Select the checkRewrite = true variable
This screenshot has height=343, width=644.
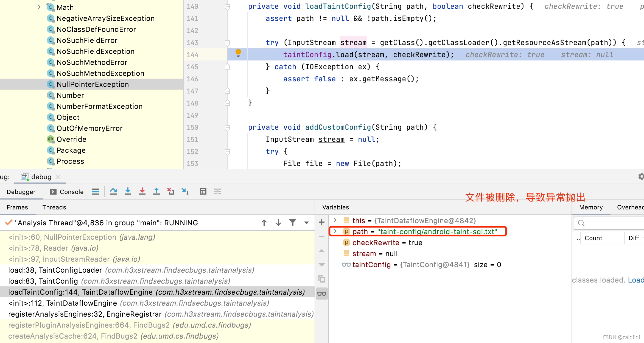387,242
